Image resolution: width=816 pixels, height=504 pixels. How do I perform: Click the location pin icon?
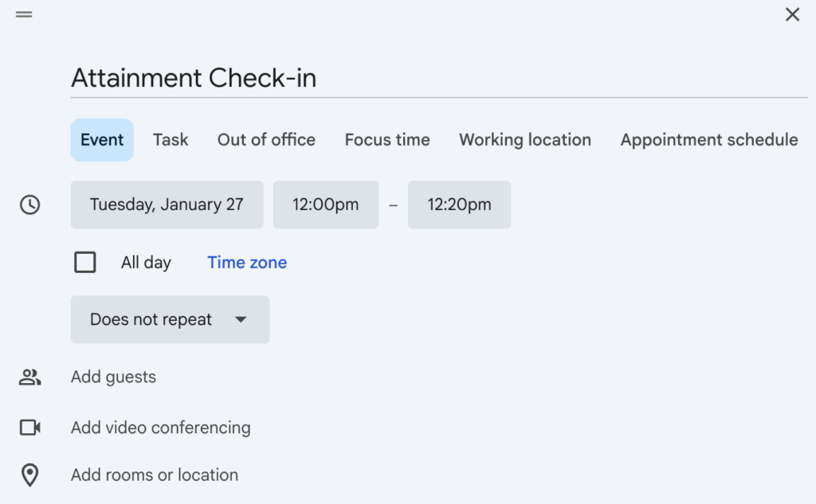pos(30,475)
